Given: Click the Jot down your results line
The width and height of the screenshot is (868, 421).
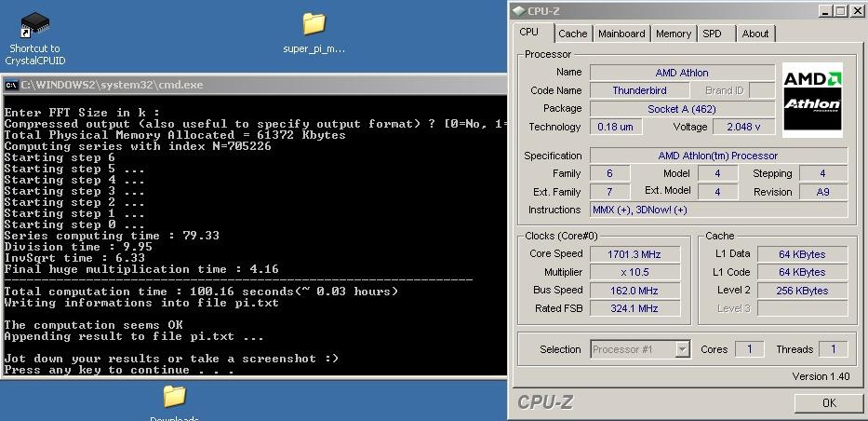Looking at the screenshot, I should (x=170, y=359).
